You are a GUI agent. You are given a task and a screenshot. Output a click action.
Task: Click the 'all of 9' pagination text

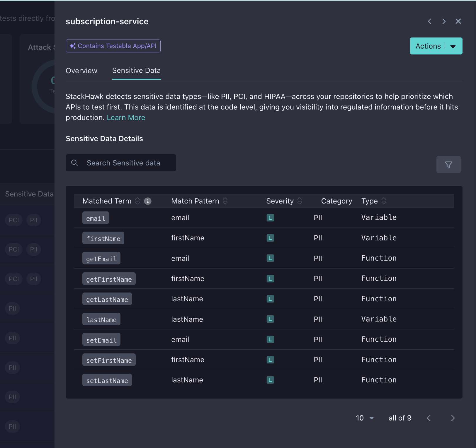tap(400, 418)
